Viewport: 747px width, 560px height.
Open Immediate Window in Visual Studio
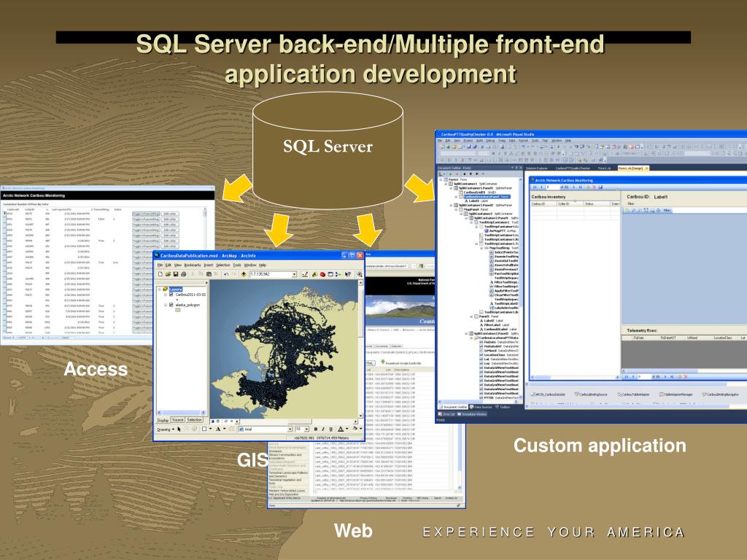point(472,414)
